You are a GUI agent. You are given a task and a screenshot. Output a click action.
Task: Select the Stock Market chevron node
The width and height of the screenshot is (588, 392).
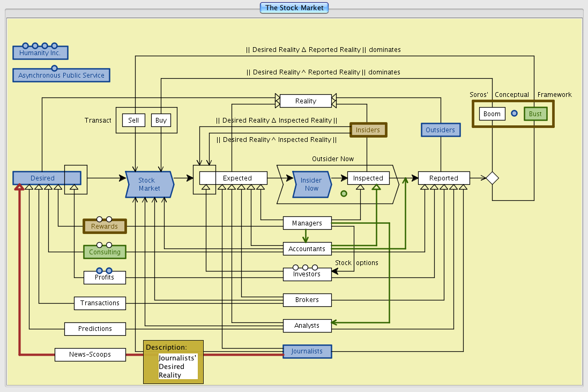click(149, 184)
